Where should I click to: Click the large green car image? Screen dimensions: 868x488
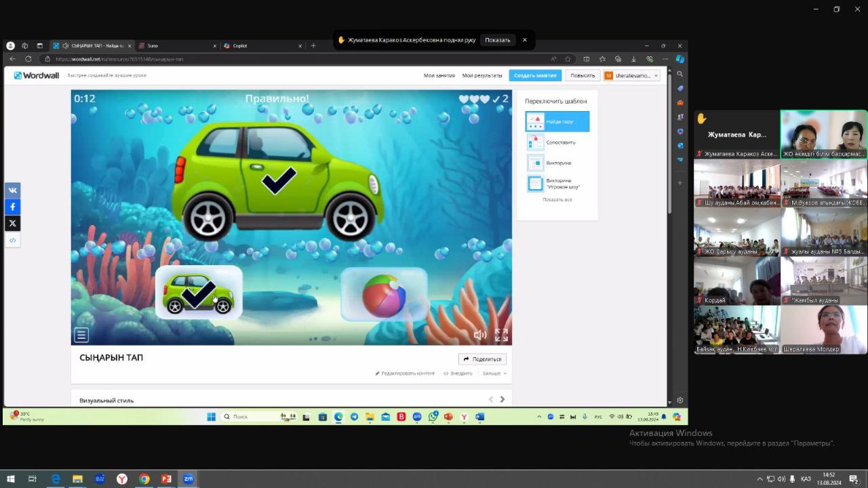click(277, 180)
